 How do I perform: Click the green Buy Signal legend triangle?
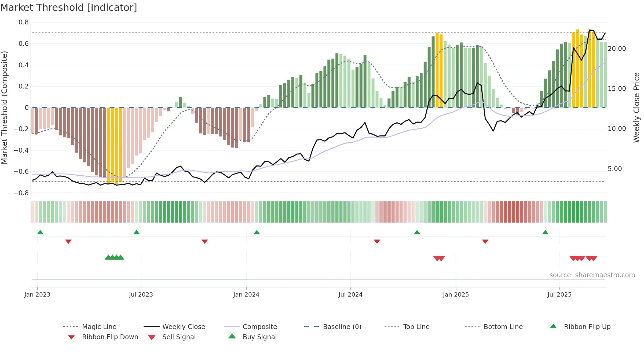pyautogui.click(x=232, y=336)
